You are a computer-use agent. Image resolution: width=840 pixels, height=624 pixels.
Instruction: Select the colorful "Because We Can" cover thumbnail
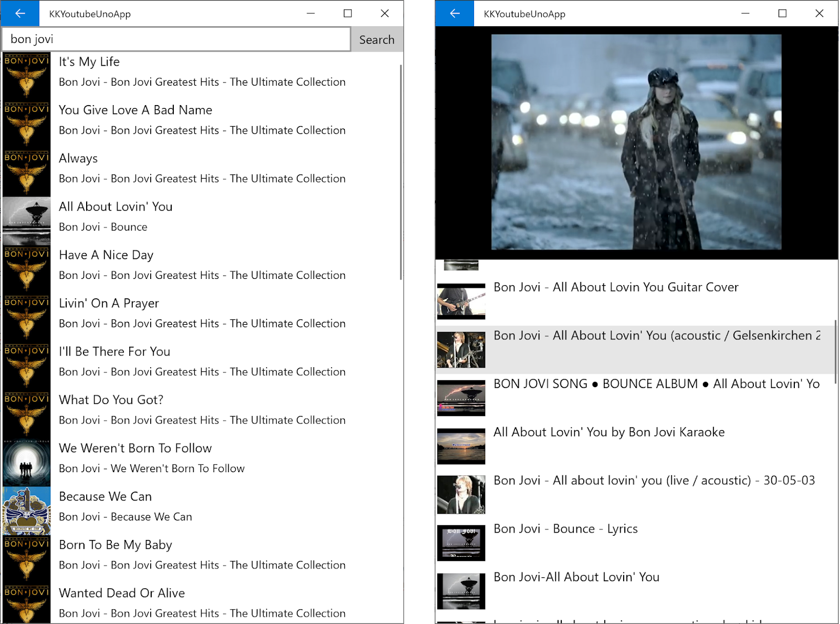(x=27, y=511)
